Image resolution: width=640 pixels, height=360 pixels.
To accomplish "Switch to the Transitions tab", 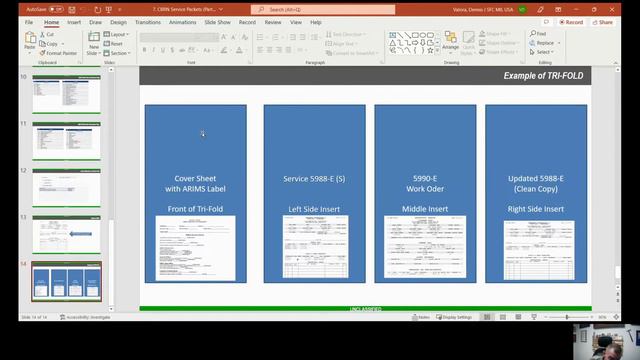I will pyautogui.click(x=148, y=22).
